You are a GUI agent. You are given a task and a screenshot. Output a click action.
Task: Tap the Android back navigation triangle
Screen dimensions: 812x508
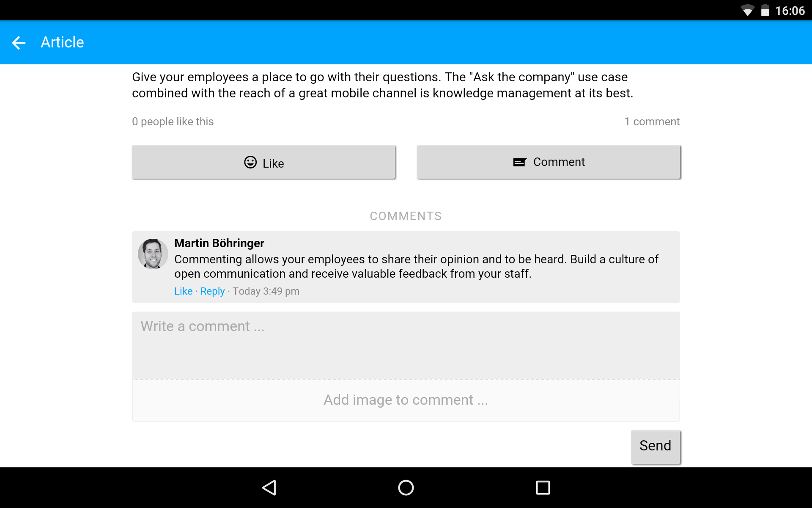tap(269, 488)
